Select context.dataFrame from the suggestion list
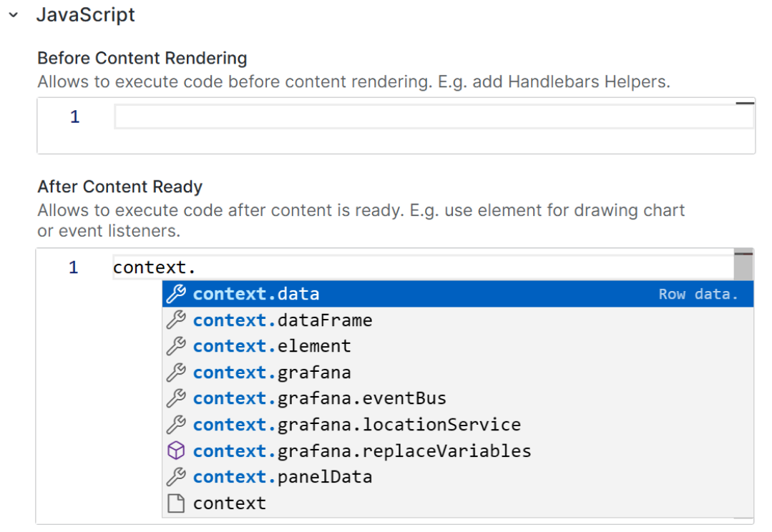This screenshot has width=772, height=532. [282, 320]
